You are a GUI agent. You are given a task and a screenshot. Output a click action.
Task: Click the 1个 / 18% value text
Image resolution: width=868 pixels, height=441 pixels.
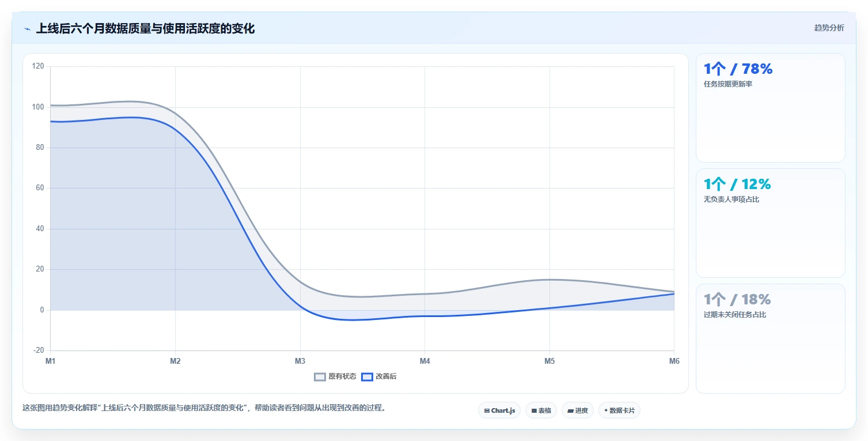point(737,300)
